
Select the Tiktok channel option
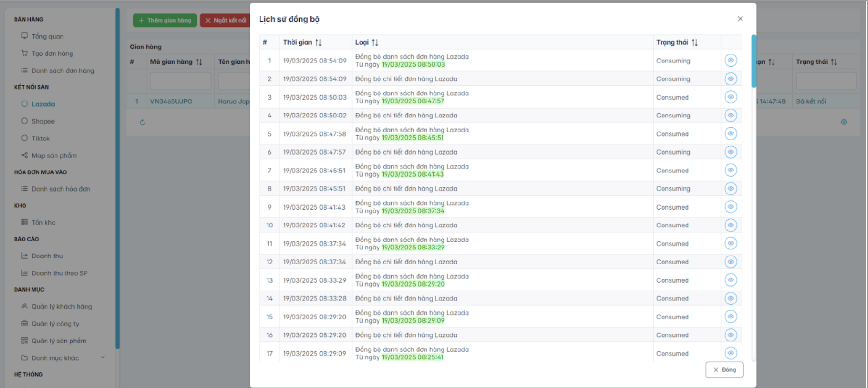40,139
